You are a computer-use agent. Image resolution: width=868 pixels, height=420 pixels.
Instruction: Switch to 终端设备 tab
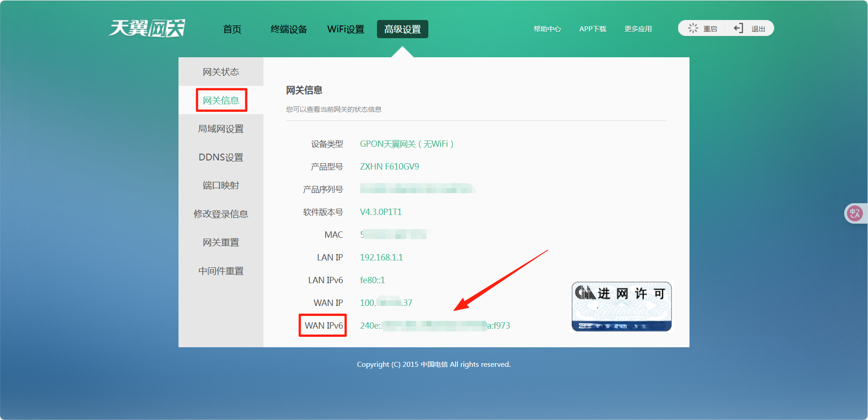pos(289,29)
